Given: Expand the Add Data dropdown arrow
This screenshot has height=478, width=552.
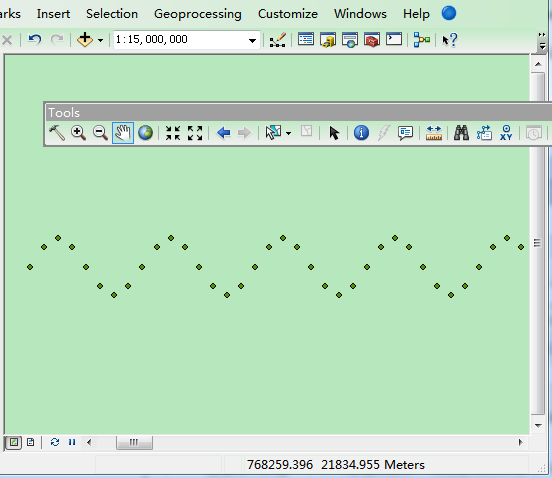Looking at the screenshot, I should 100,40.
